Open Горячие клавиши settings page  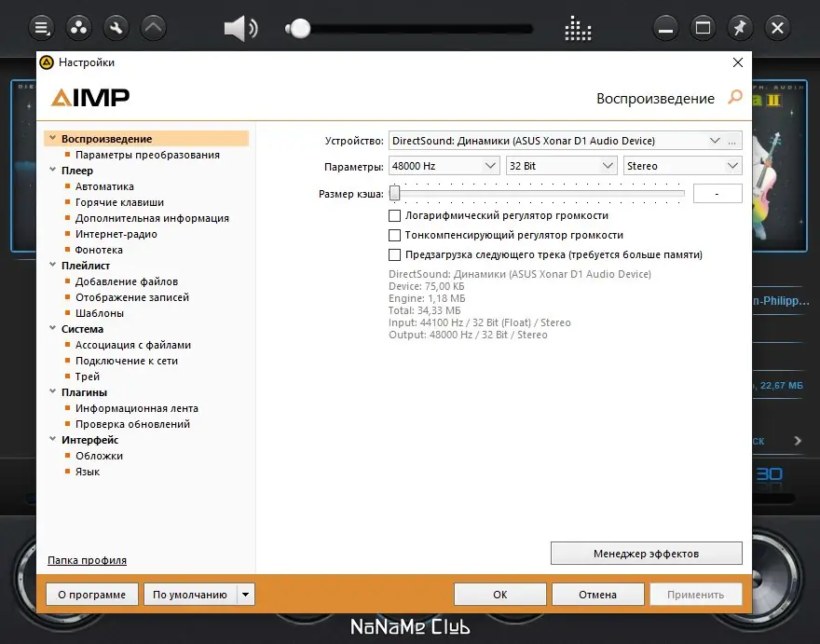click(119, 202)
